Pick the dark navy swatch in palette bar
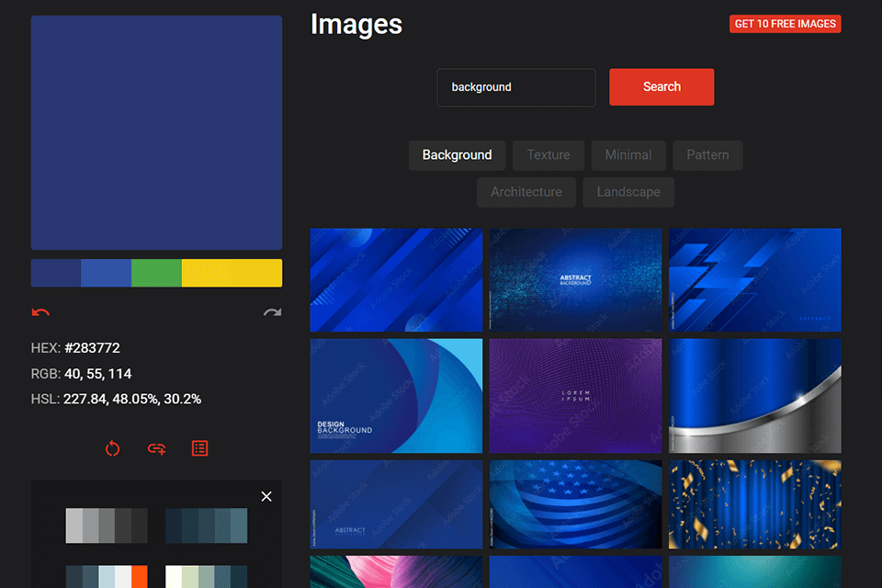 [x=56, y=273]
